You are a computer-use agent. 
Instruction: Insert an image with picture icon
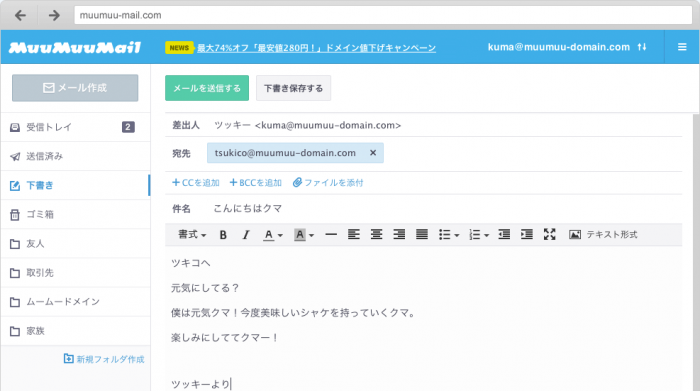575,234
